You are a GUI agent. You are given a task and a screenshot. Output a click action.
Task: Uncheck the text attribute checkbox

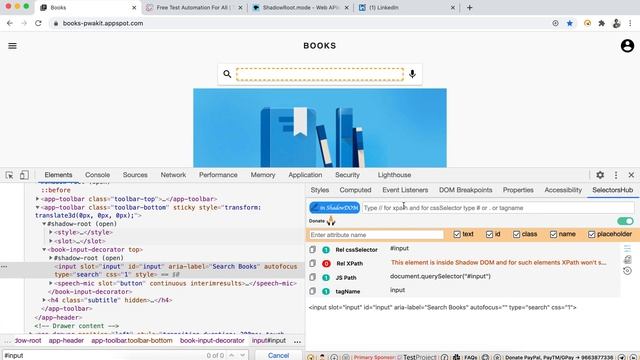tap(457, 234)
